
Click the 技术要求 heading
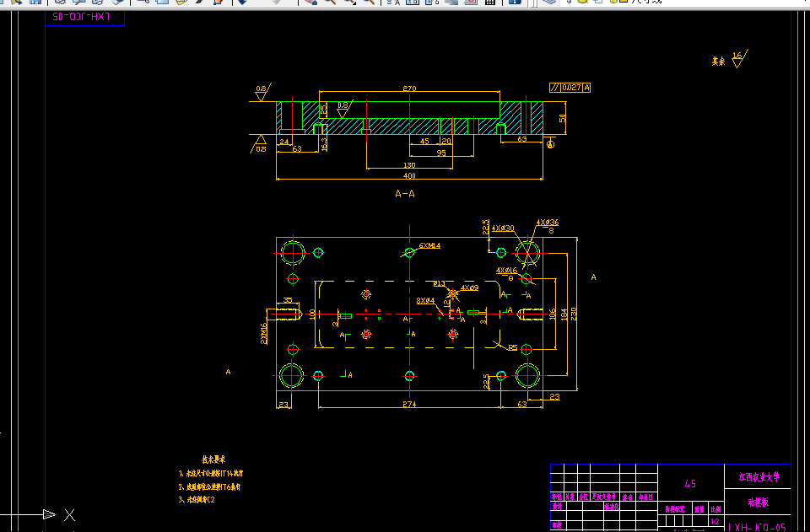pos(213,459)
